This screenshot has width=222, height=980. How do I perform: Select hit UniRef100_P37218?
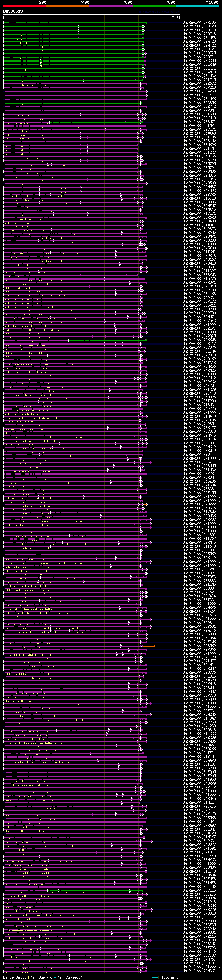tap(199, 88)
